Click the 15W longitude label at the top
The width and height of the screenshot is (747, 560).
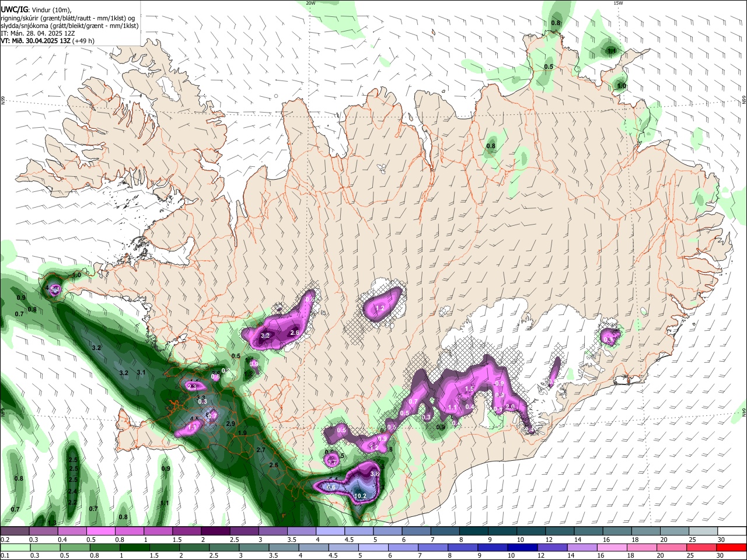[x=618, y=3]
